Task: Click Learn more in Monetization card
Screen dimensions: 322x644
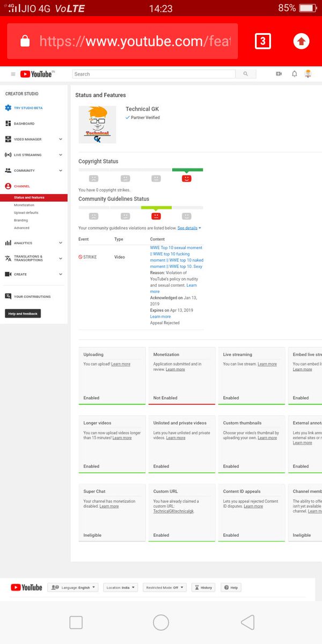Action: [x=175, y=369]
